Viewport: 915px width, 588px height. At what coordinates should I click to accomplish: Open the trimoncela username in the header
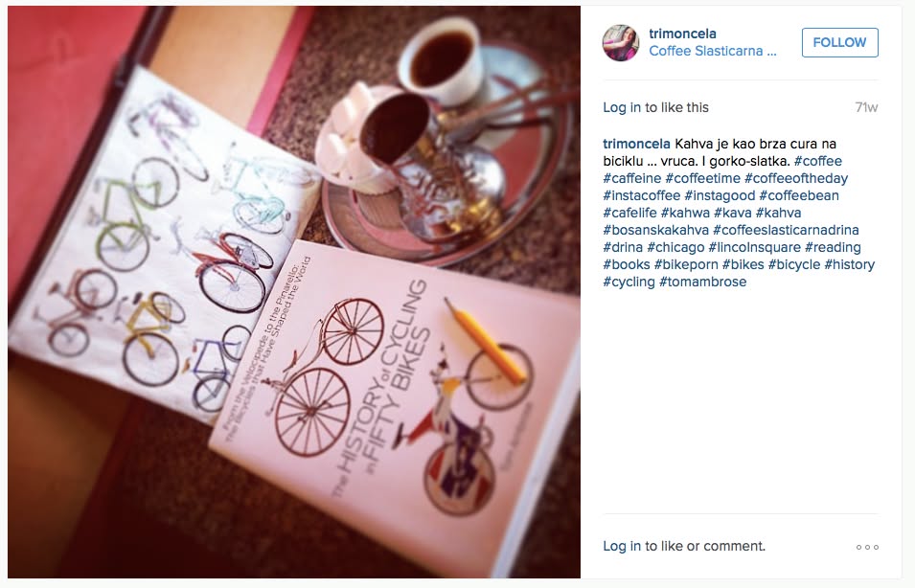point(682,34)
